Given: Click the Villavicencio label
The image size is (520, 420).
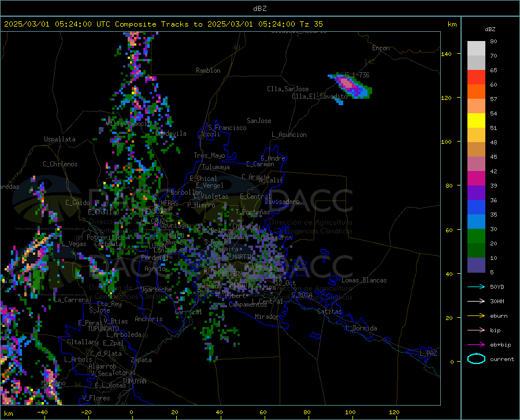Looking at the screenshot, I should click(x=128, y=124).
